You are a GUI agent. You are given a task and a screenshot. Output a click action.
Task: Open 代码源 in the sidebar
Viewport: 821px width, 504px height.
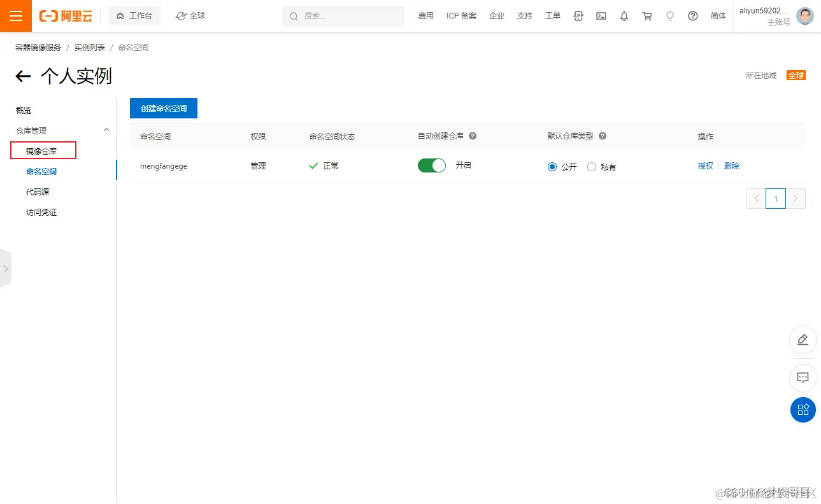click(x=38, y=192)
